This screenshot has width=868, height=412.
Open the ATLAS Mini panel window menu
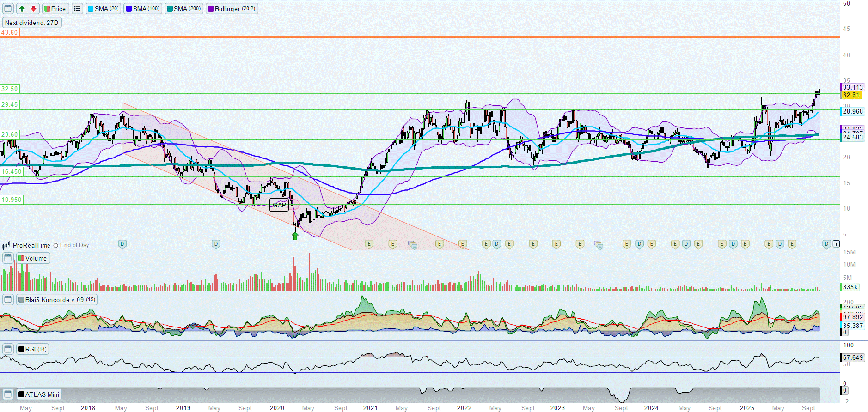click(8, 394)
